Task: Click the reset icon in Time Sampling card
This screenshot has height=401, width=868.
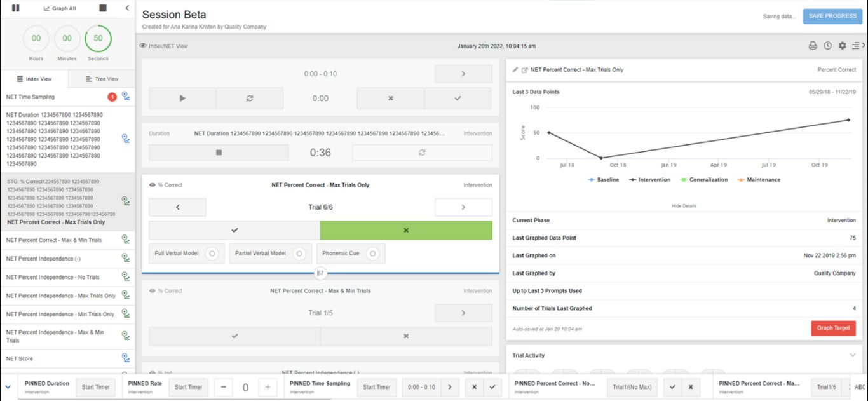Action: 250,99
